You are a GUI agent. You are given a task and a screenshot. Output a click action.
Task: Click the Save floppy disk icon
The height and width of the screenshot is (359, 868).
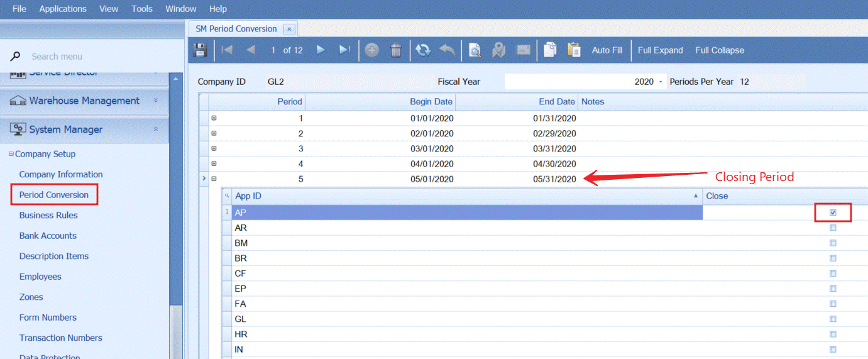[200, 50]
